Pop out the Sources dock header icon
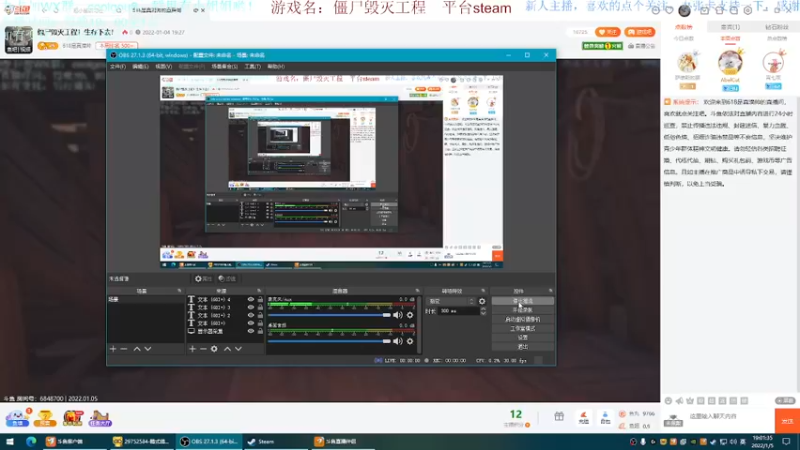Viewport: 800px width, 450px height. pos(259,291)
